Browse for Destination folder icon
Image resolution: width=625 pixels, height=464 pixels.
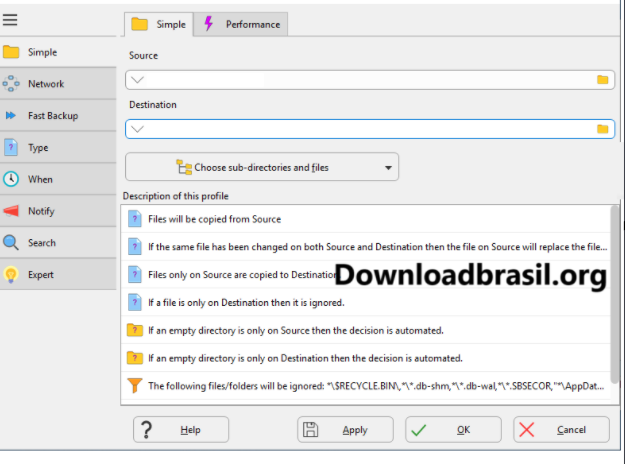[x=602, y=129]
